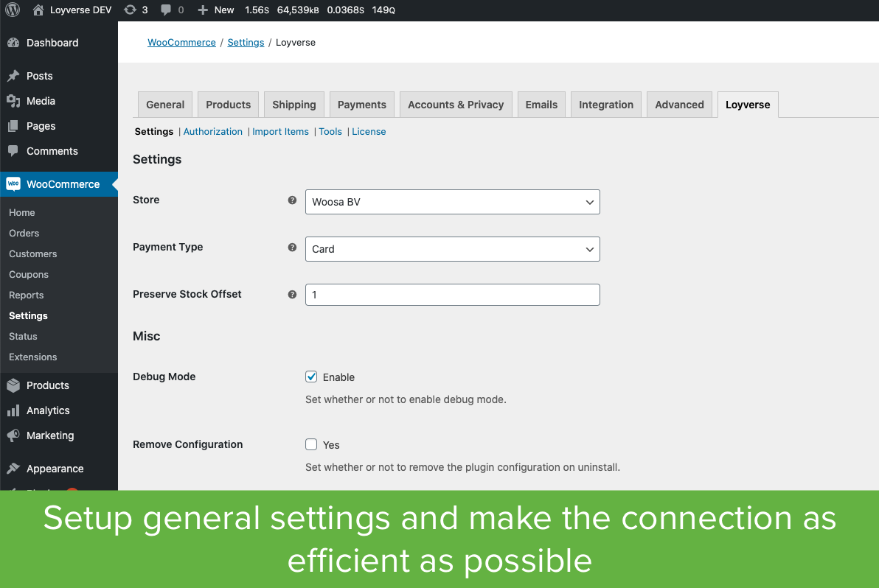Click the Products box icon in sidebar
879x588 pixels.
[x=13, y=385]
